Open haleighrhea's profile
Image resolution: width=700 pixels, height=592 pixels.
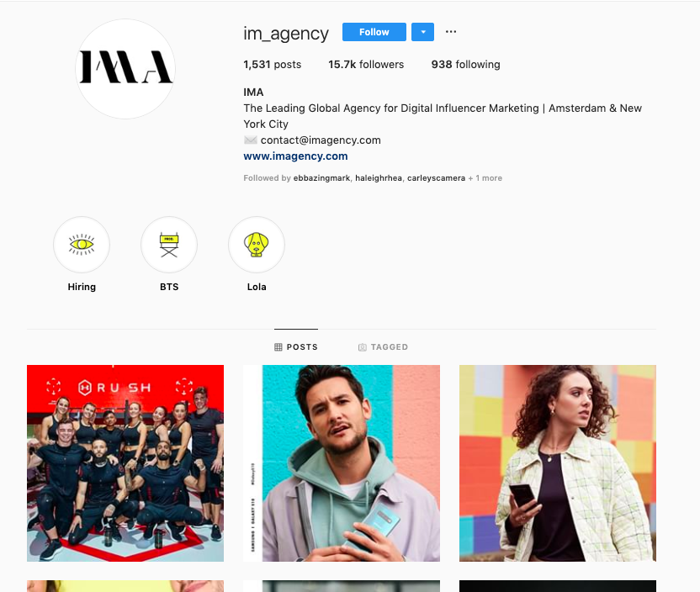[379, 178]
